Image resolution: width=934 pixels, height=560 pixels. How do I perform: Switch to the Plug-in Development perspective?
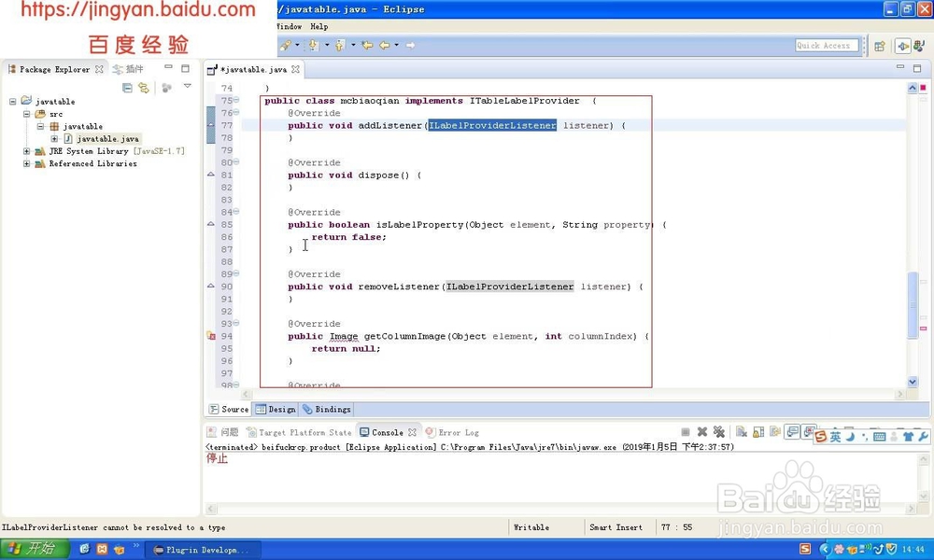(x=903, y=46)
